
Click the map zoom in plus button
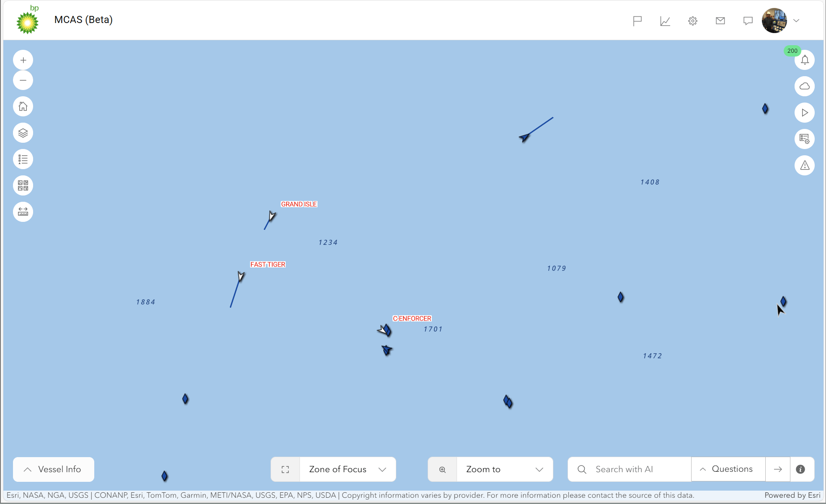coord(23,60)
